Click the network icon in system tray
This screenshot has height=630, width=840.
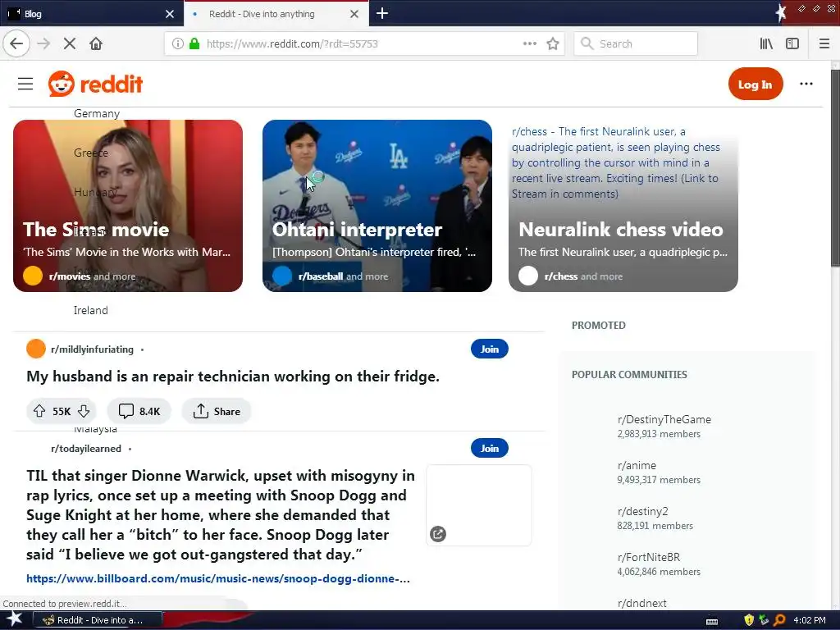point(764,620)
